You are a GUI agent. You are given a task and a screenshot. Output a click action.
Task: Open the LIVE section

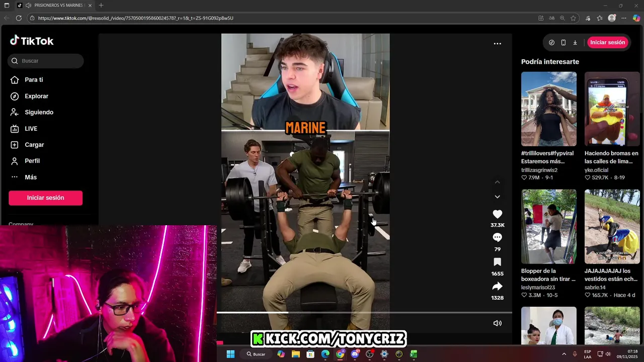point(31,129)
